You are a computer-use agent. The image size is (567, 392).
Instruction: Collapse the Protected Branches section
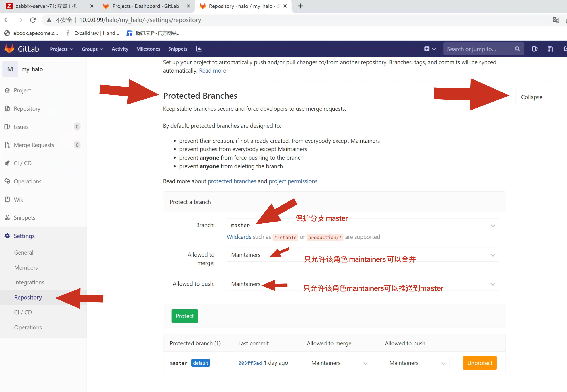click(531, 97)
